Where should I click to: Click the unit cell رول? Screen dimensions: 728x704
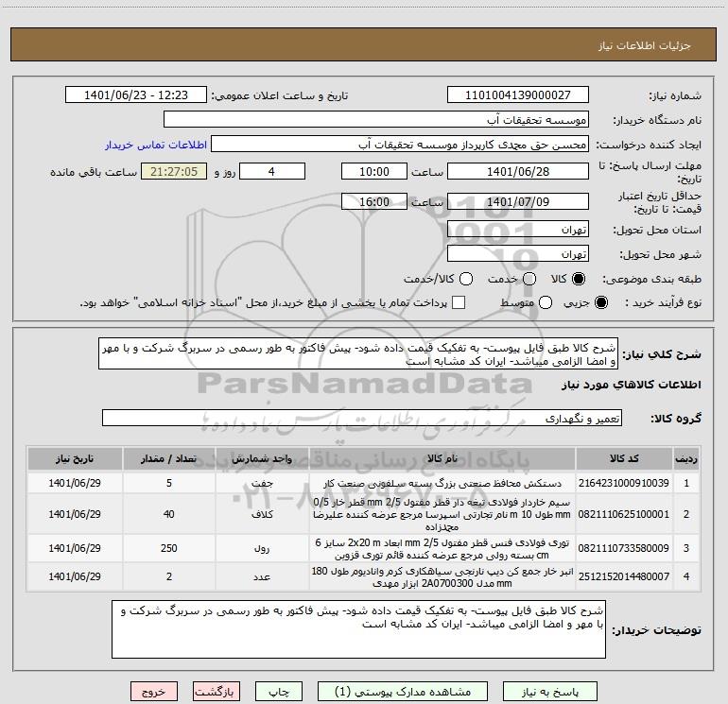click(262, 548)
